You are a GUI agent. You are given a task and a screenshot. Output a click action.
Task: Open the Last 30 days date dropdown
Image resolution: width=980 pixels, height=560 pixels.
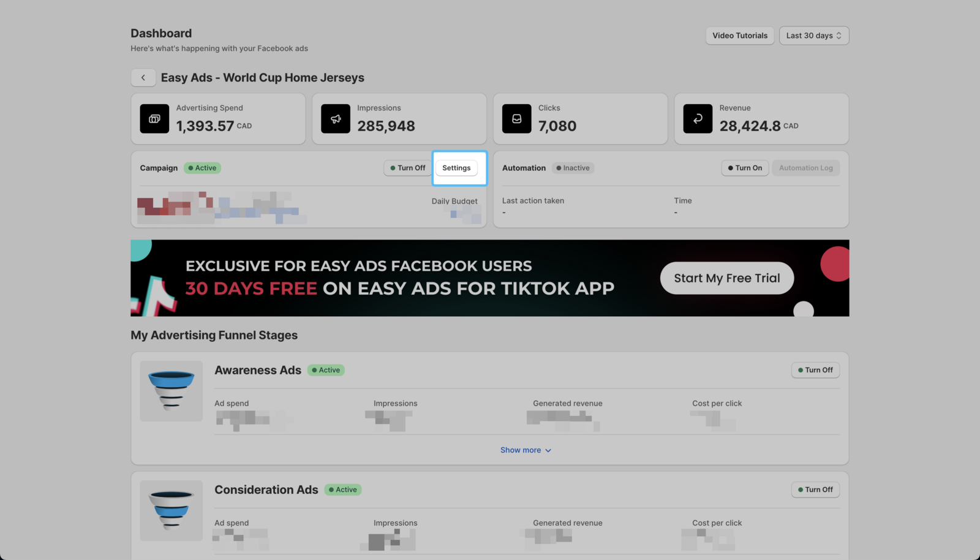(813, 36)
